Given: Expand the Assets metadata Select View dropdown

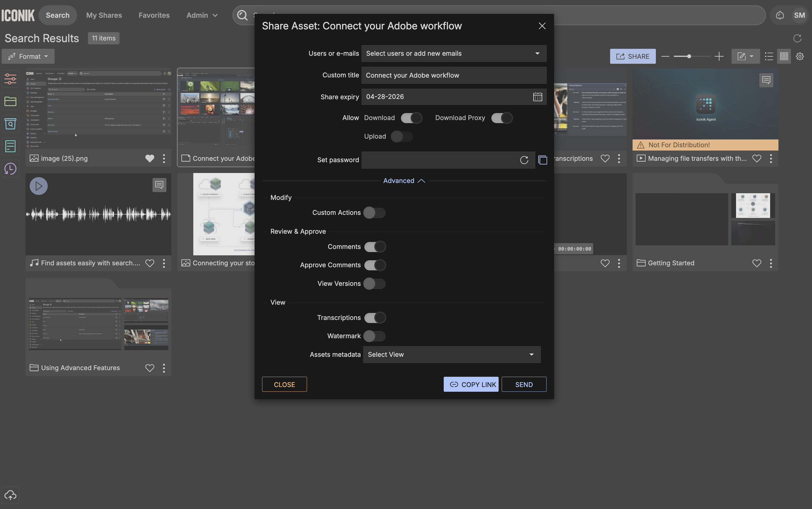Looking at the screenshot, I should tap(451, 355).
